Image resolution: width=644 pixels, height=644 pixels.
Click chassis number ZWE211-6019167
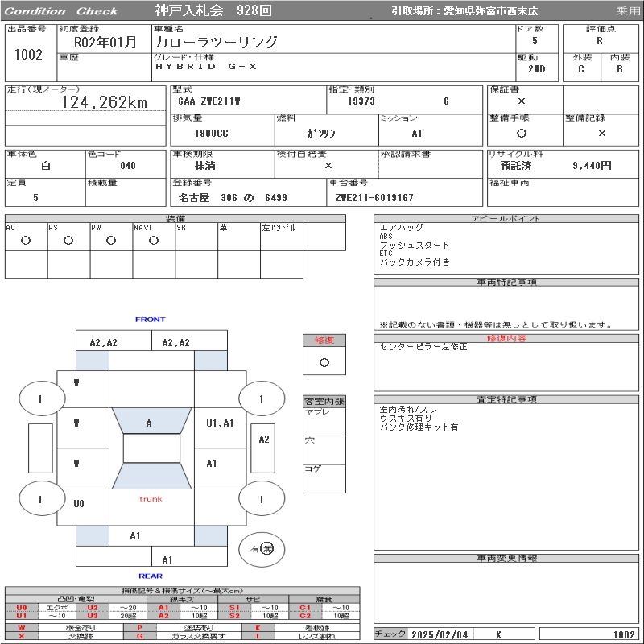pos(374,198)
